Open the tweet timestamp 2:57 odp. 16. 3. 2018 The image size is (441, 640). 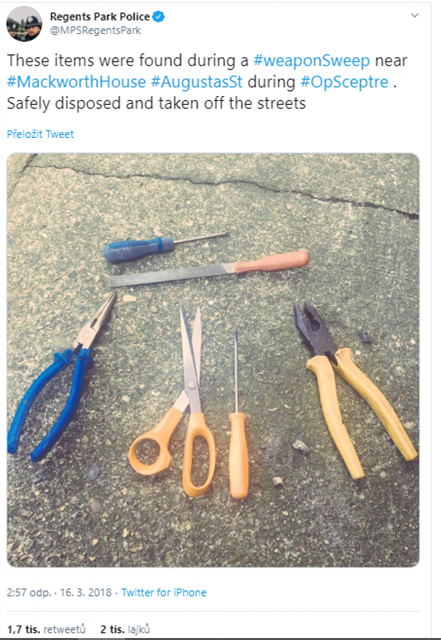[x=59, y=592]
